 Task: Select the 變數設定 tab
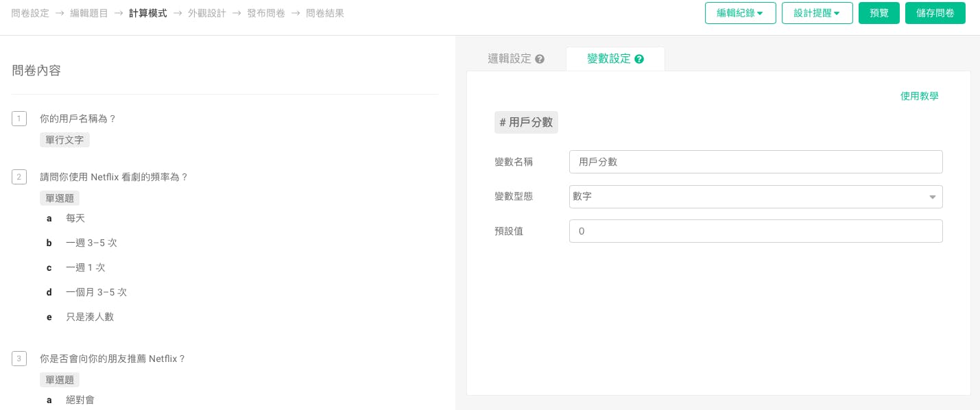608,59
